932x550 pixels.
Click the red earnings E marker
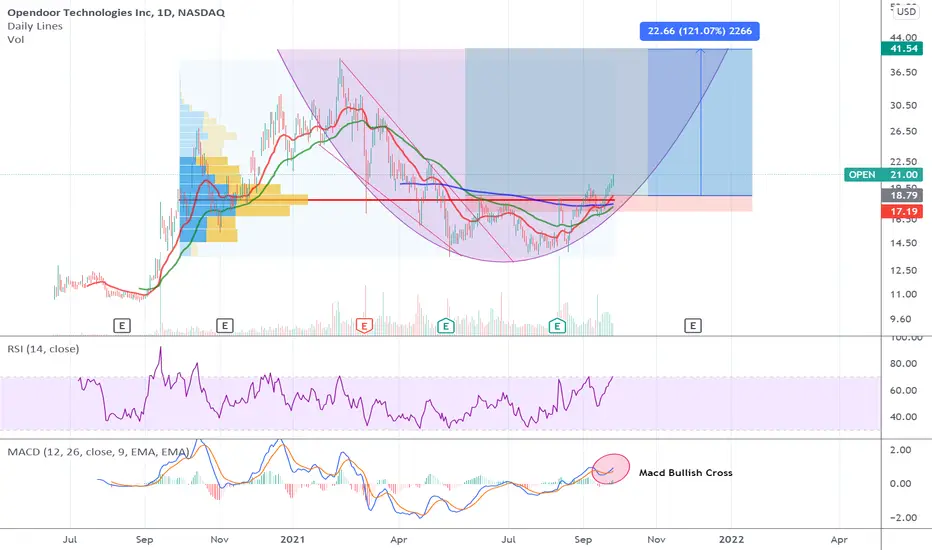[x=364, y=325]
